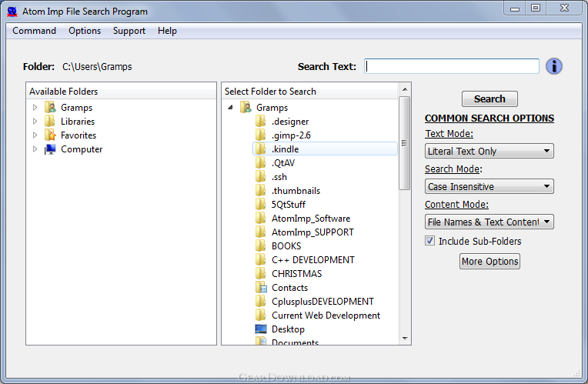Open the Options menu

coord(85,31)
